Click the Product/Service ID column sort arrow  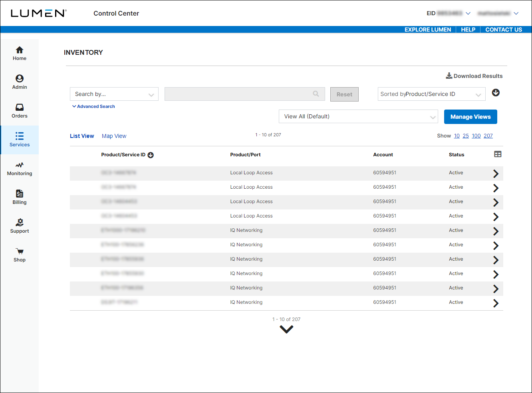coord(151,155)
